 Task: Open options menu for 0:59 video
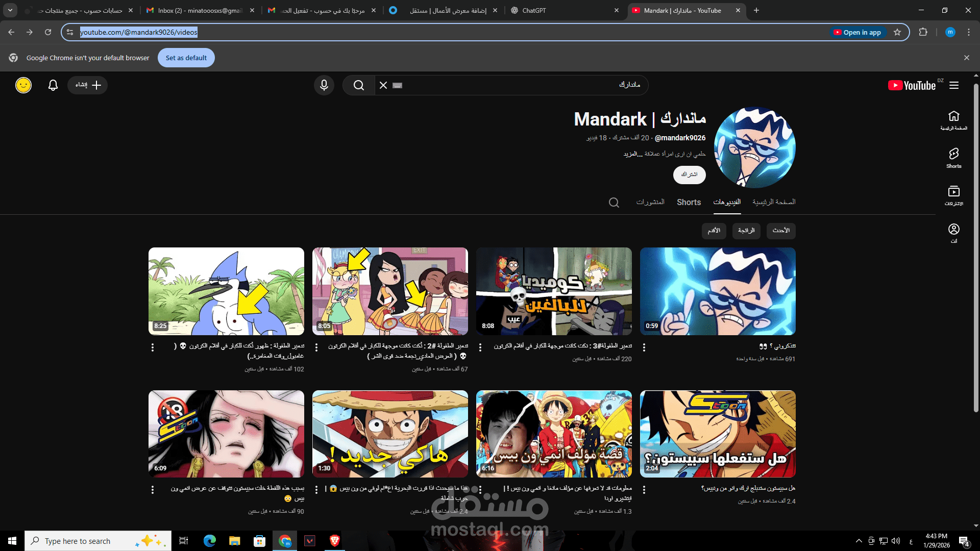click(x=644, y=347)
